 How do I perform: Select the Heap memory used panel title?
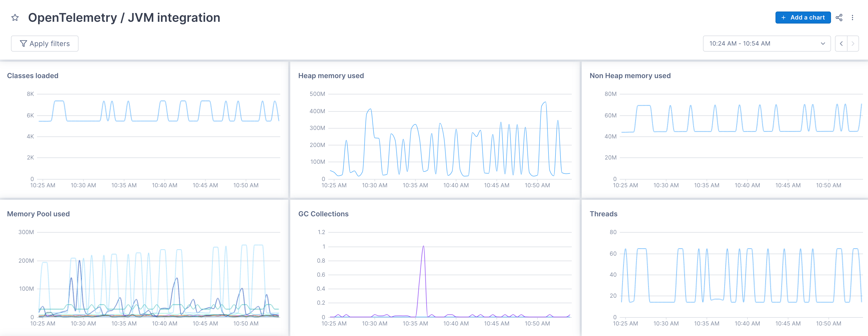tap(330, 76)
